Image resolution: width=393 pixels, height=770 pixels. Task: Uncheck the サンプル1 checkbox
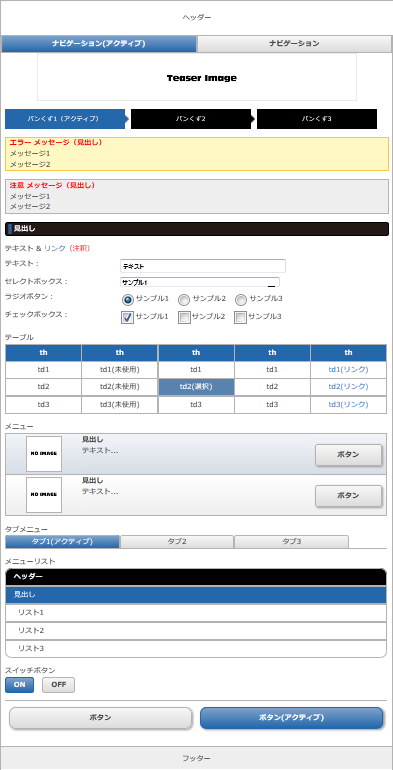pyautogui.click(x=128, y=318)
